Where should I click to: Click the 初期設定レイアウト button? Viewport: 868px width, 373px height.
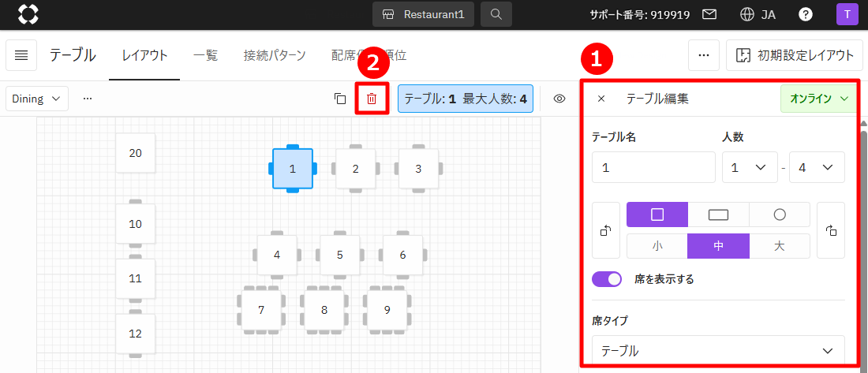pos(794,55)
